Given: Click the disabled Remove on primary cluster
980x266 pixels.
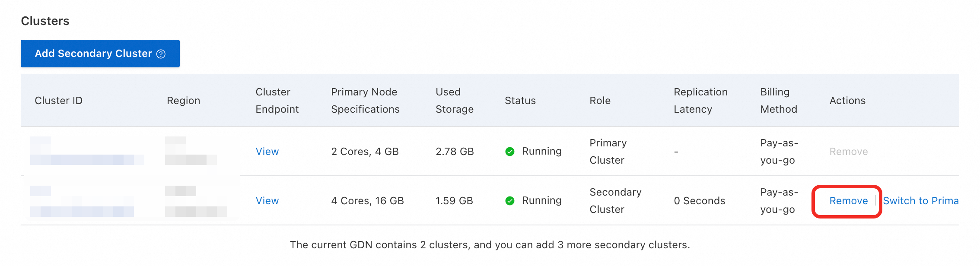Looking at the screenshot, I should coord(848,152).
